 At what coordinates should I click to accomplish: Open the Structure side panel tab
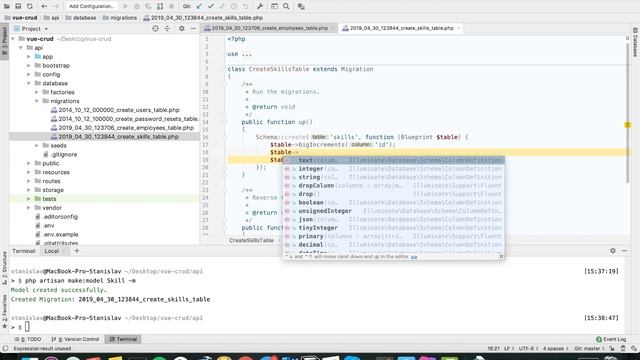point(4,269)
